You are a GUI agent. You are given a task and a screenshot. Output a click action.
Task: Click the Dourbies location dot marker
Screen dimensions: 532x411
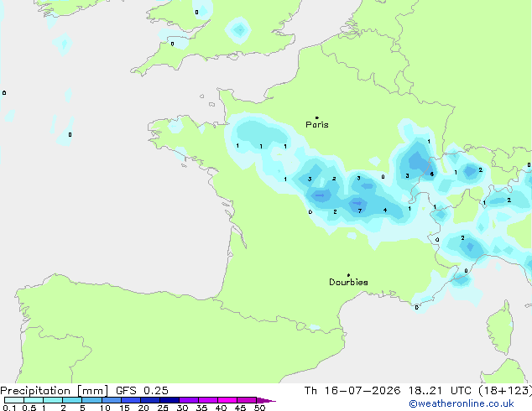pos(348,275)
